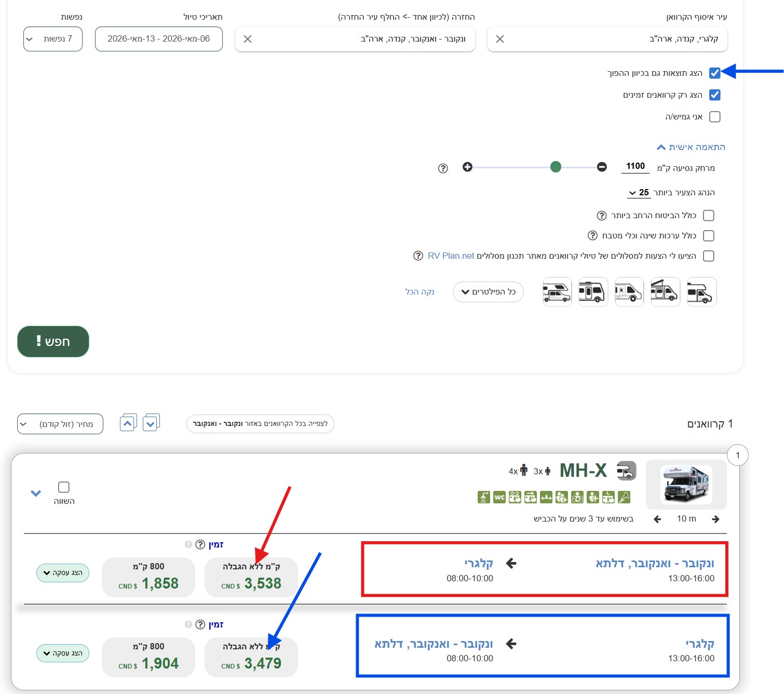Open the price sort order dropdown
The image size is (784, 694).
60,424
